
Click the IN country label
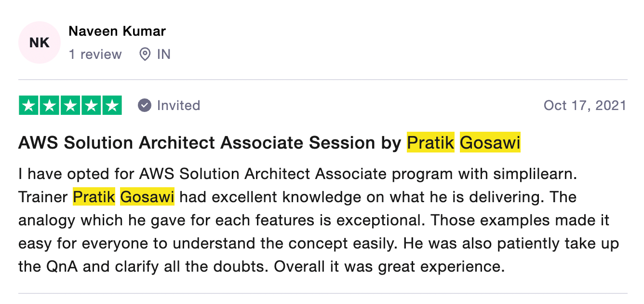(164, 54)
